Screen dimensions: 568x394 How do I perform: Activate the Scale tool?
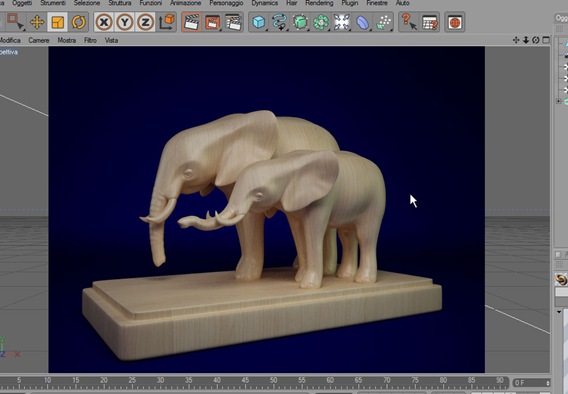click(x=57, y=22)
